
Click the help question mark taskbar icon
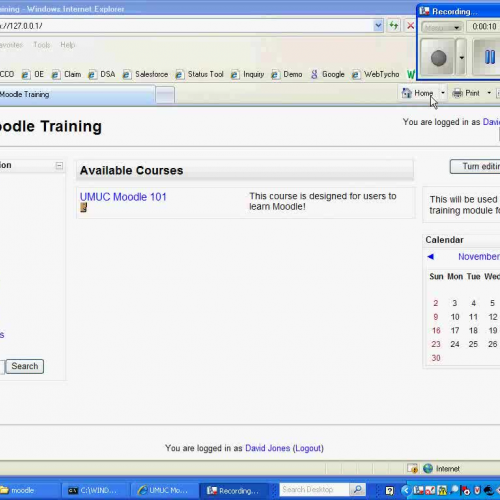pyautogui.click(x=389, y=490)
